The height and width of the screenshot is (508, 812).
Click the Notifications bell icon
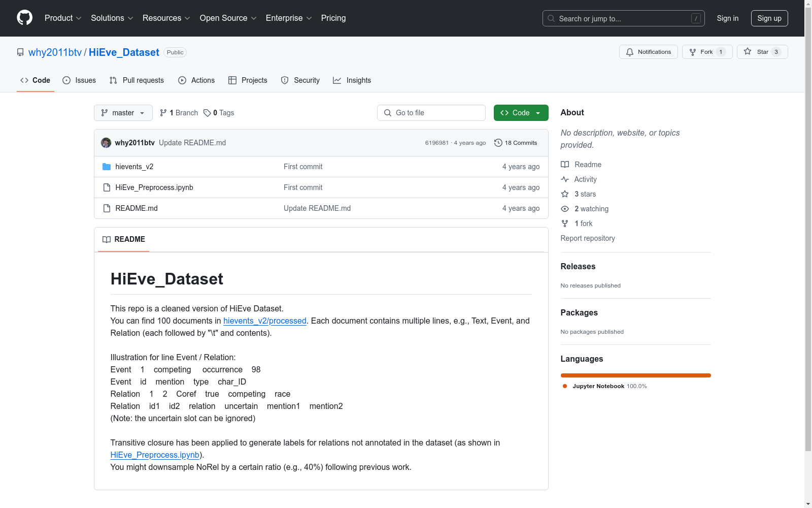(630, 52)
